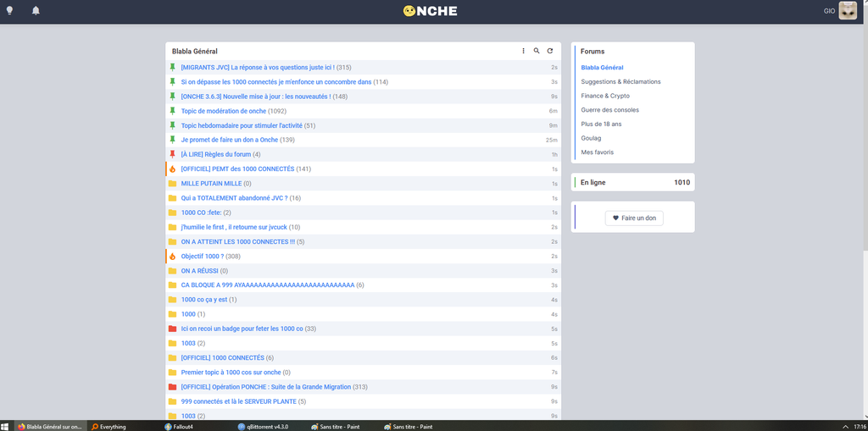The image size is (868, 431).
Task: Open the Objectif 1000 ? topic
Action: [203, 257]
